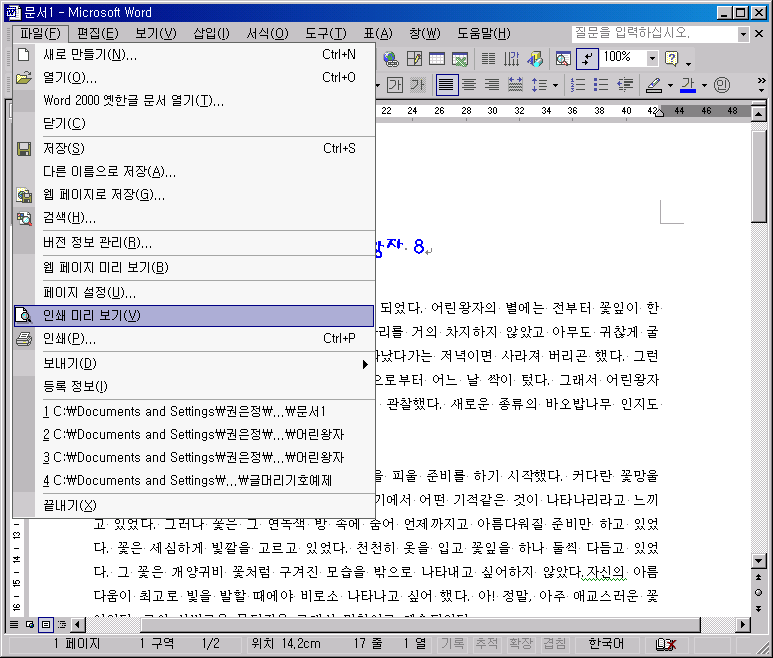773x658 pixels.
Task: Open the 도구(T) menu
Action: click(325, 34)
